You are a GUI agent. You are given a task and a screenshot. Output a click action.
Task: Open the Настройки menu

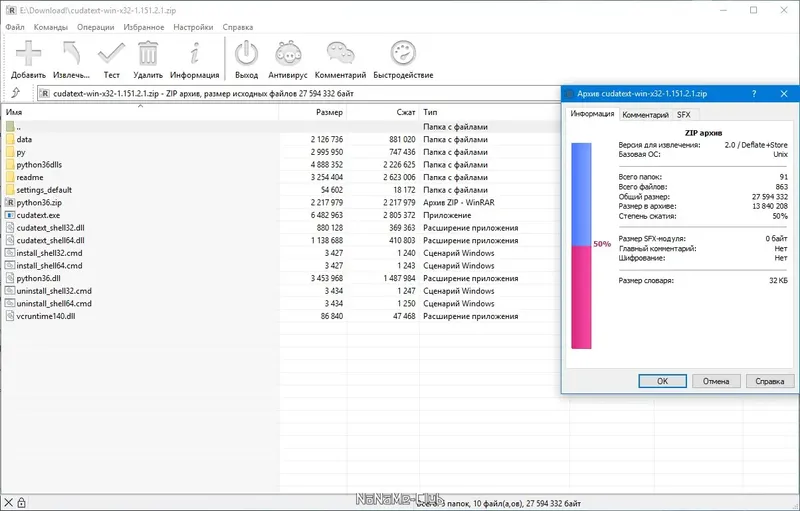[193, 27]
